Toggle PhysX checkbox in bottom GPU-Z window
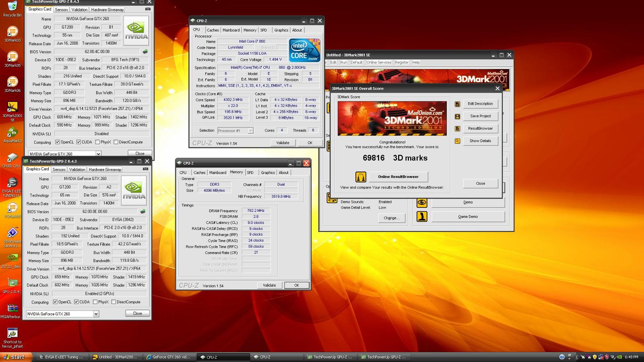The height and width of the screenshot is (362, 644). (95, 302)
